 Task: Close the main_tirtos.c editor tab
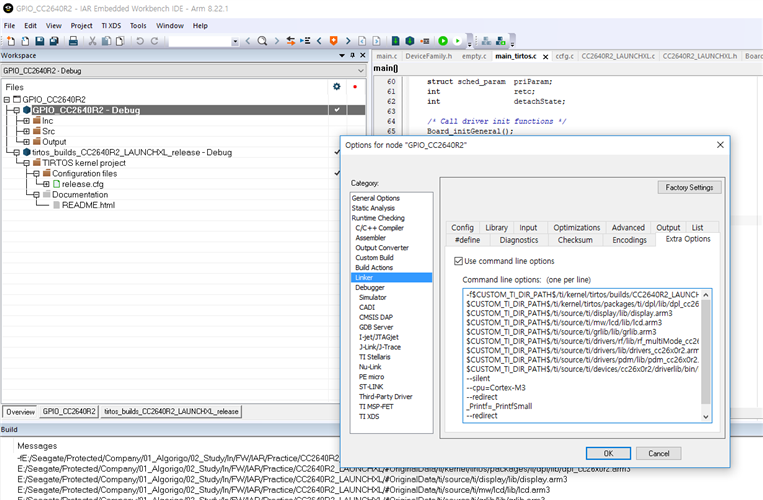pyautogui.click(x=545, y=57)
